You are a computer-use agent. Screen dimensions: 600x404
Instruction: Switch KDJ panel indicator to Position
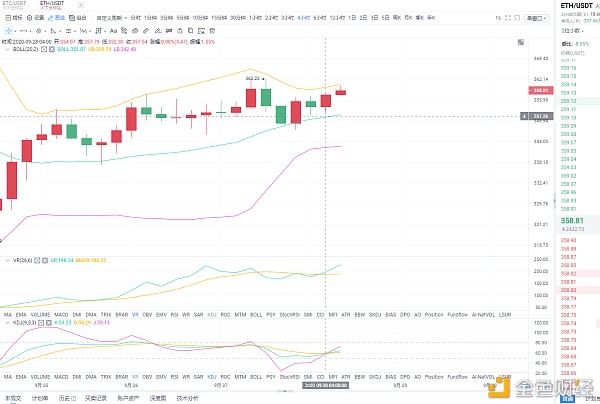(x=434, y=377)
